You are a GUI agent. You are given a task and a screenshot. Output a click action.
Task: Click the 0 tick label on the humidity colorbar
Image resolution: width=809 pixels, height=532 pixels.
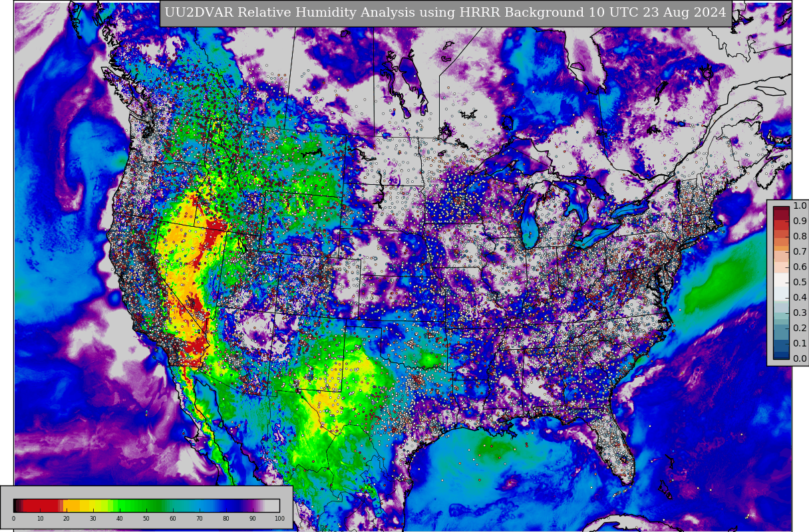click(13, 519)
